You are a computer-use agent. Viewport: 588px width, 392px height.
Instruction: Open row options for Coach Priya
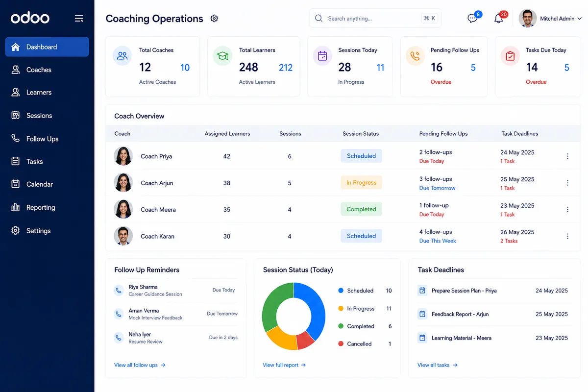click(567, 156)
